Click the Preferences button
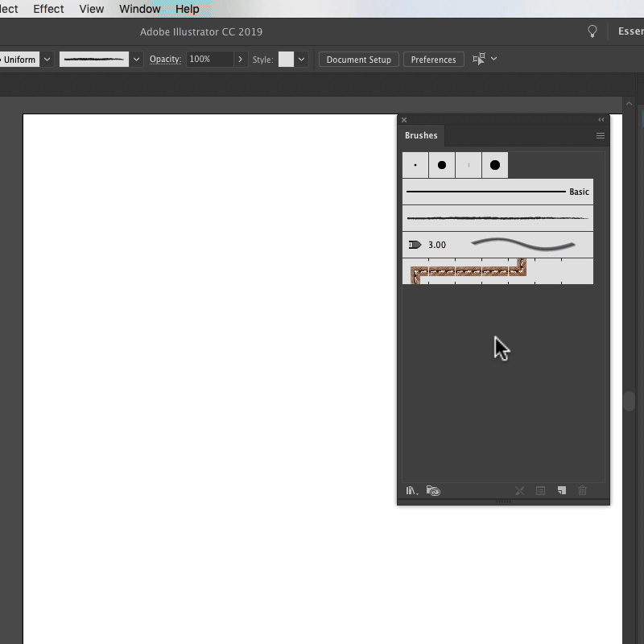644x644 pixels. click(x=433, y=60)
